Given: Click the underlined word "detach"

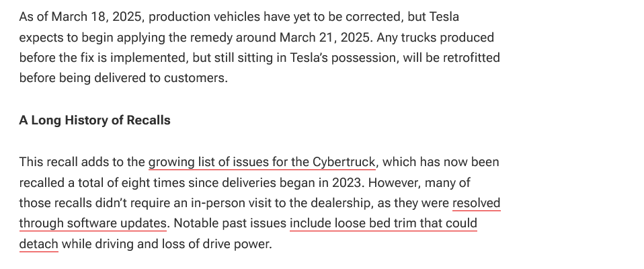Looking at the screenshot, I should (38, 244).
